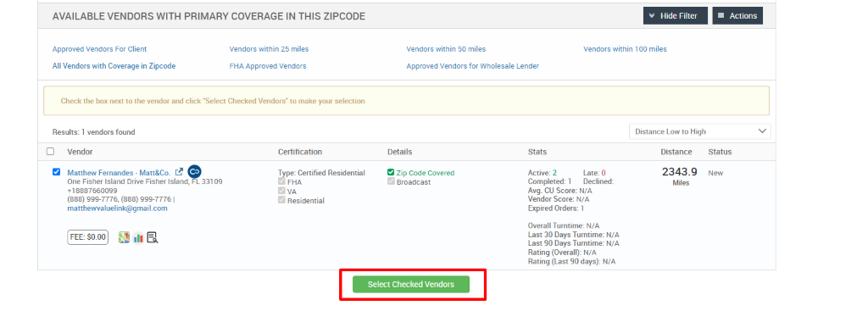Click Avg. CU Score: N/A text
868x311 pixels.
560,191
